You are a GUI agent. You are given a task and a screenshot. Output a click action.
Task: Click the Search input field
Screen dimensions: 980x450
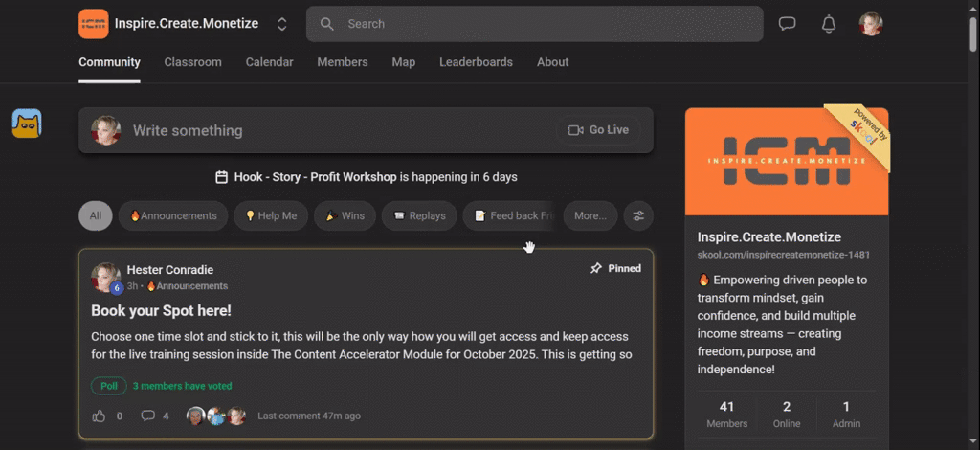point(534,24)
